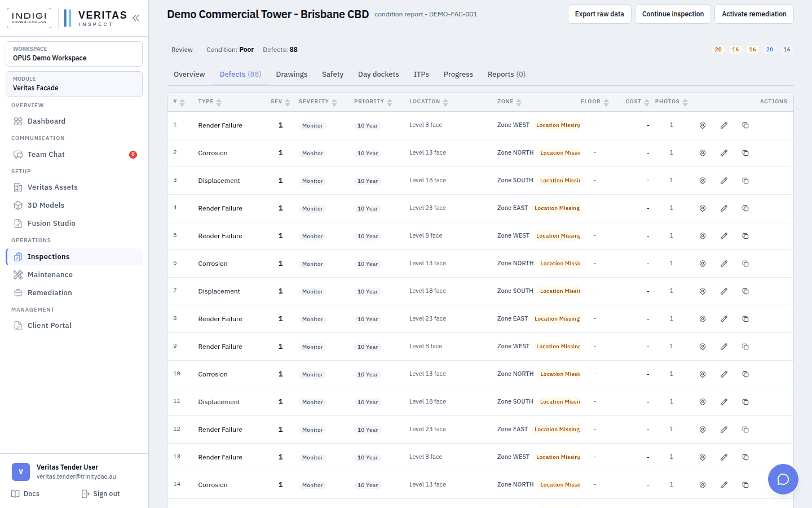This screenshot has height=508, width=812.
Task: Click the red severity count badge 20
Action: coord(718,50)
